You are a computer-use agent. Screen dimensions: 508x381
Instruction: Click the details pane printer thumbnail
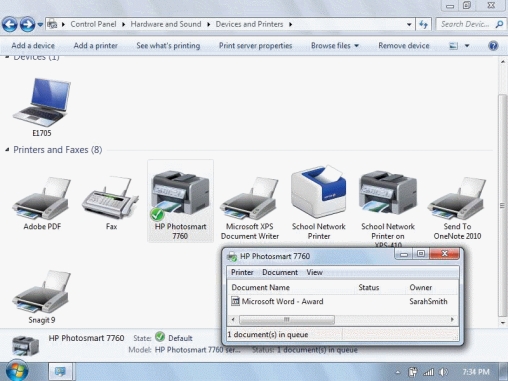[25, 346]
